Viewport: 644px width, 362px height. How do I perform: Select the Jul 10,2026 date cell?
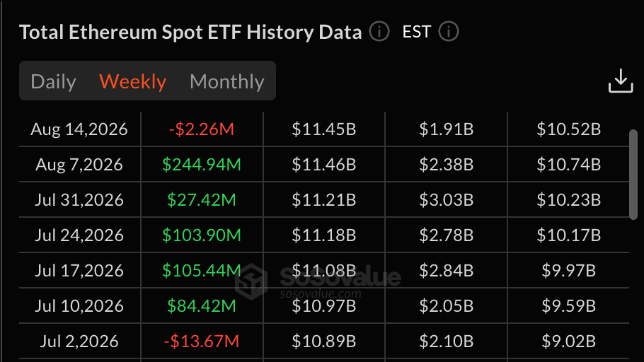pyautogui.click(x=79, y=305)
